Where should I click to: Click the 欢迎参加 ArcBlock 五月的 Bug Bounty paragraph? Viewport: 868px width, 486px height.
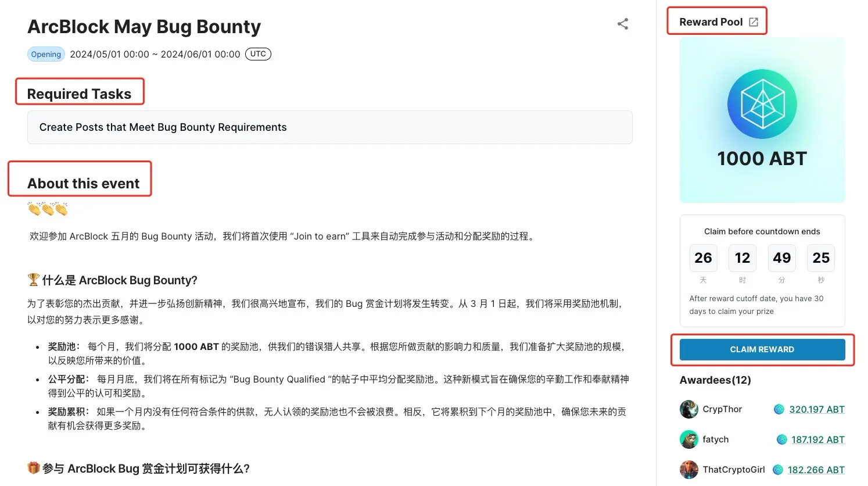coord(283,236)
